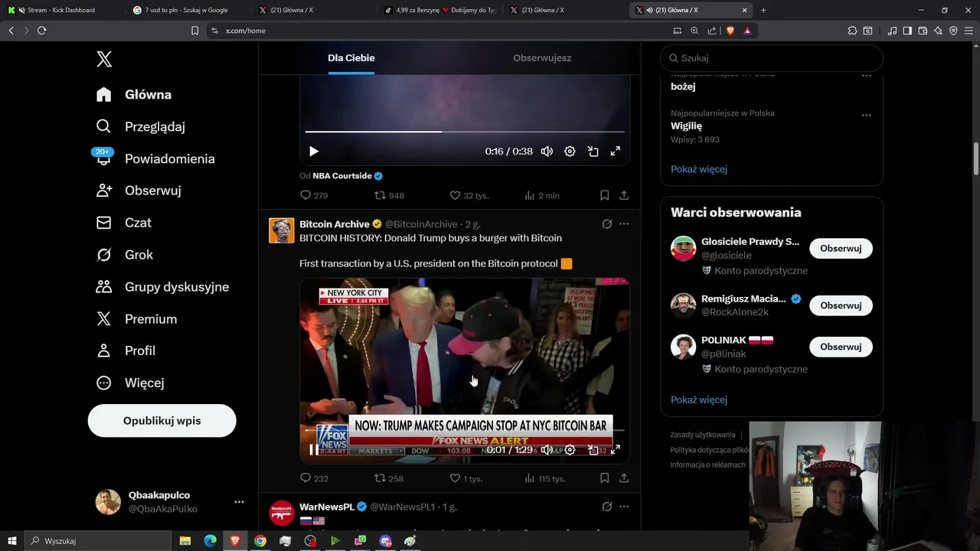Click Pokaż więcej under trends
Screen dimensions: 980x551
tap(699, 169)
